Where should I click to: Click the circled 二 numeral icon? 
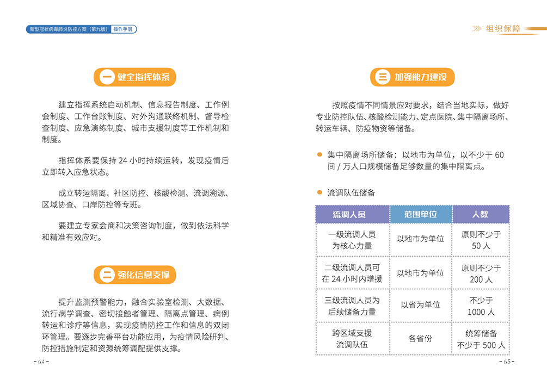(106, 275)
